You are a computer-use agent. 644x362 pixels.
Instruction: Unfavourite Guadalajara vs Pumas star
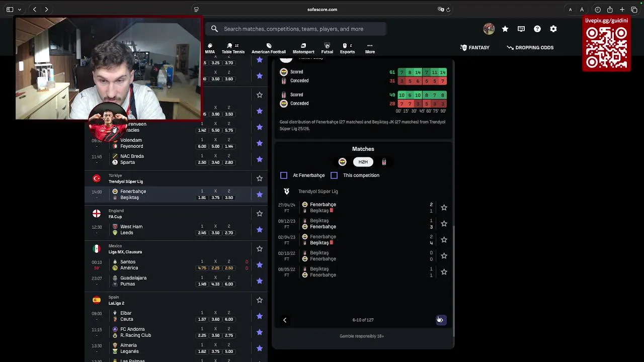click(260, 281)
